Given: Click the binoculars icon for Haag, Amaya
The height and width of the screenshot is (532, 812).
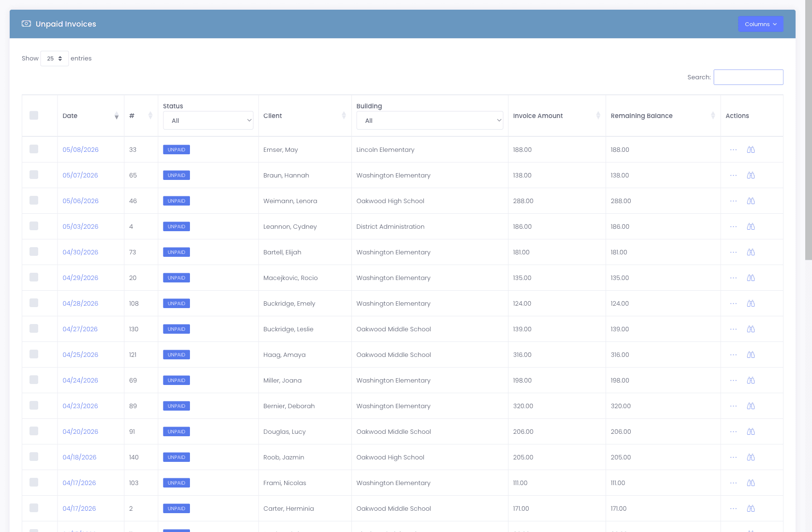Looking at the screenshot, I should tap(751, 355).
